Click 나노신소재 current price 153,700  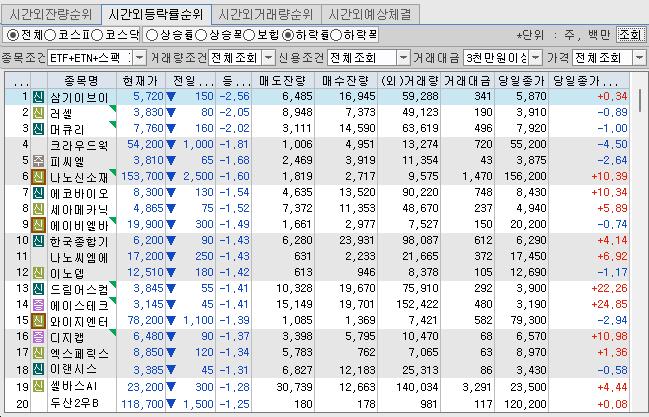pos(142,176)
